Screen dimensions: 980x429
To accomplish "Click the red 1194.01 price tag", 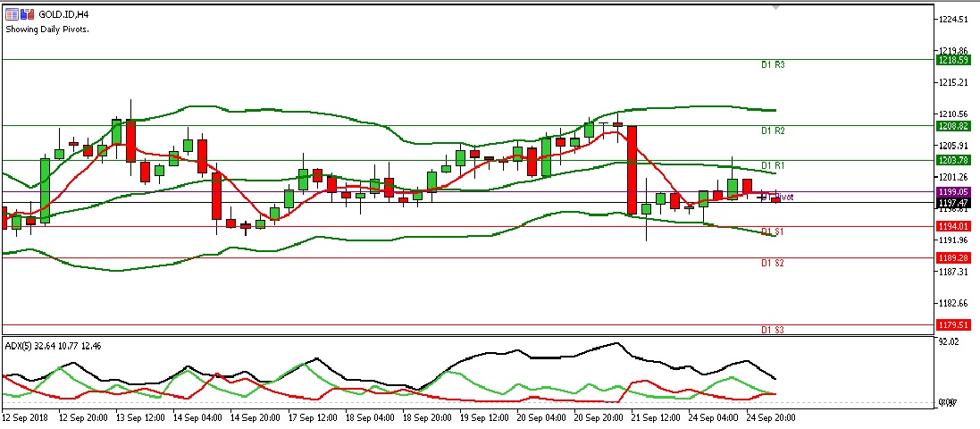I will pyautogui.click(x=954, y=226).
